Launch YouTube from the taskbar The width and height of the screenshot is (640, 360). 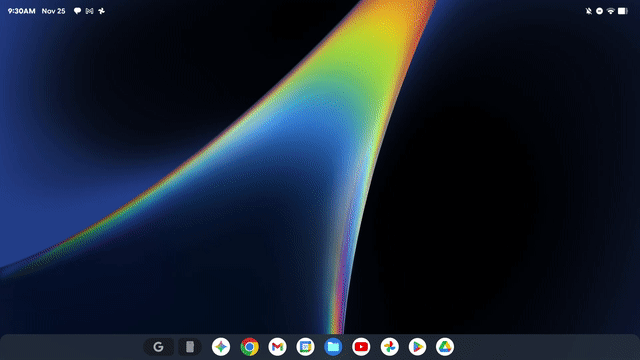(361, 347)
